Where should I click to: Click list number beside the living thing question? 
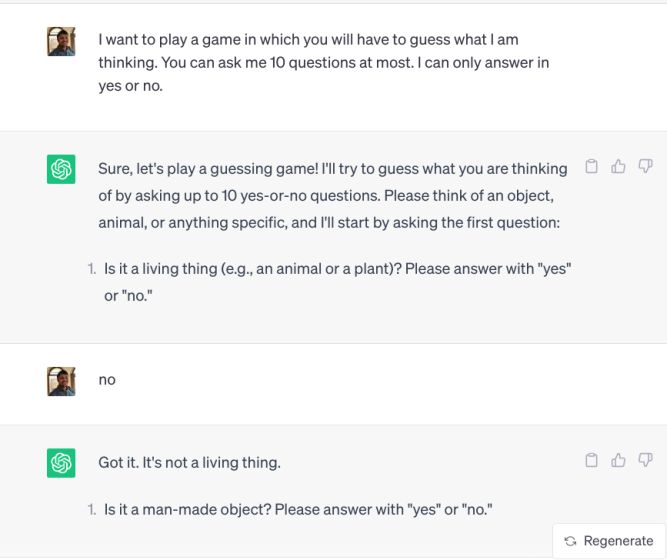pyautogui.click(x=92, y=270)
